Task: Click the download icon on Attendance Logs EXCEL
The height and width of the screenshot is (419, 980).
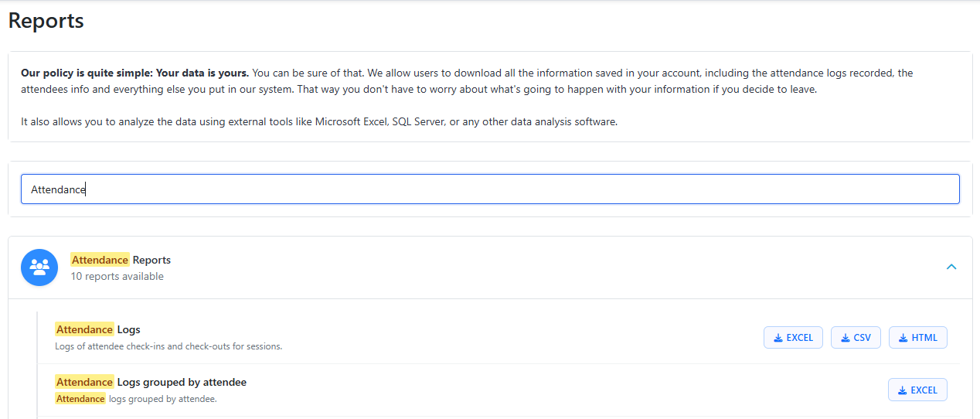Action: click(x=777, y=338)
